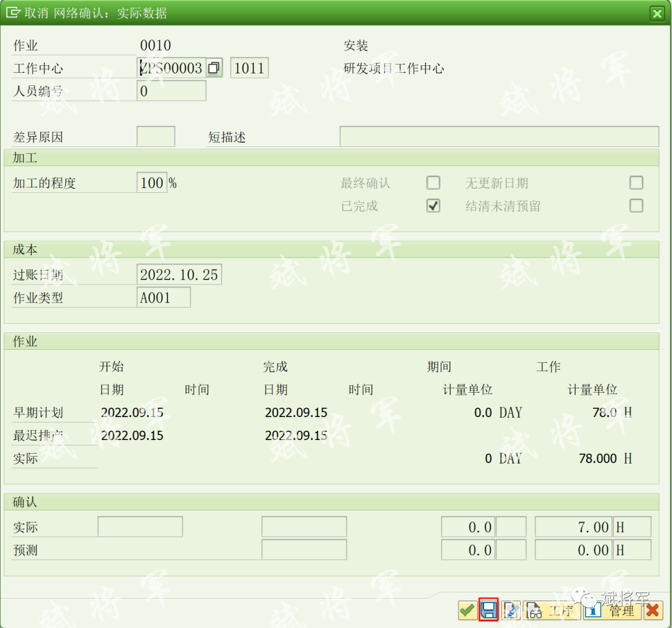The height and width of the screenshot is (628, 672).
Task: Click the 实际 work field showing 7.00
Action: click(574, 527)
